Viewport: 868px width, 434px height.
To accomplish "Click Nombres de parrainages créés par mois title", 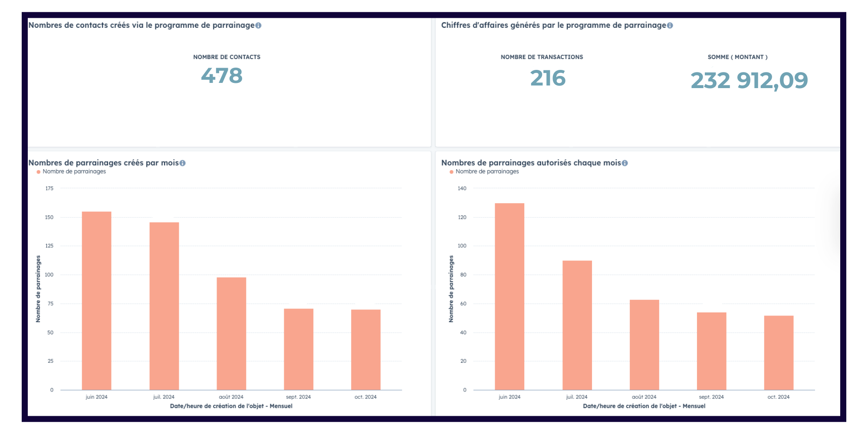I will (x=103, y=163).
